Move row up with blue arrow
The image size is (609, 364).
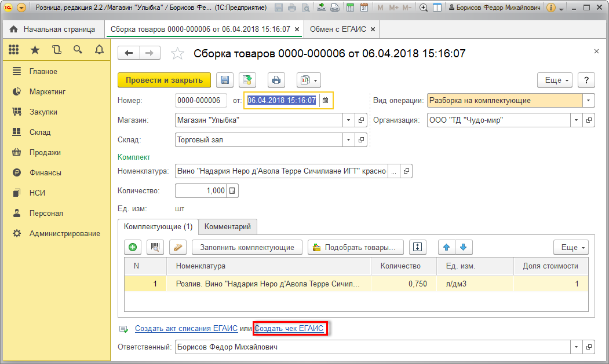point(447,247)
